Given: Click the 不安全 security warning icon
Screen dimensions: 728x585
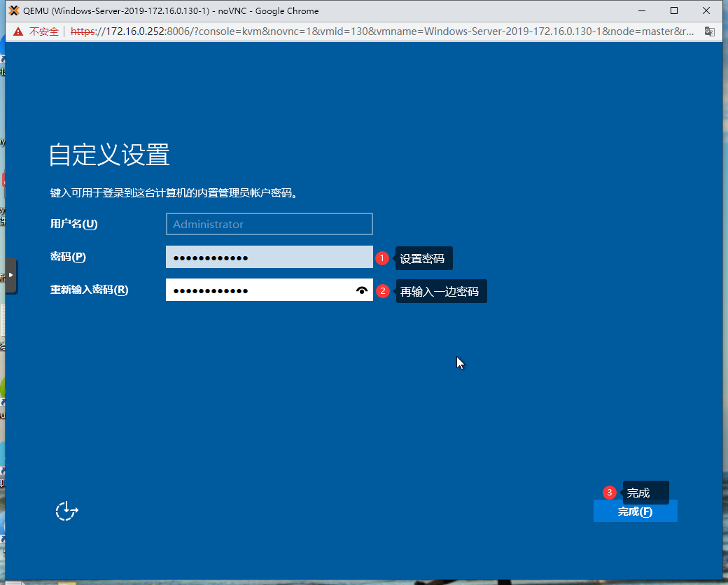Looking at the screenshot, I should coord(18,31).
